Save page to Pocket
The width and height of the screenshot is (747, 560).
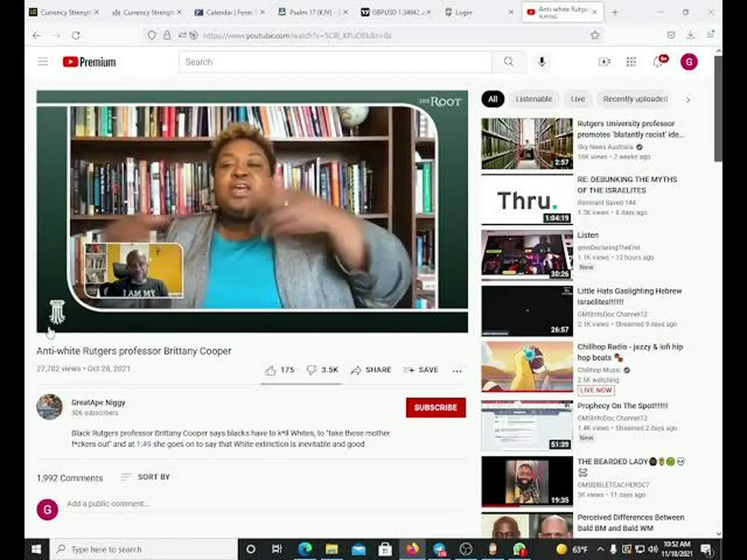671,35
